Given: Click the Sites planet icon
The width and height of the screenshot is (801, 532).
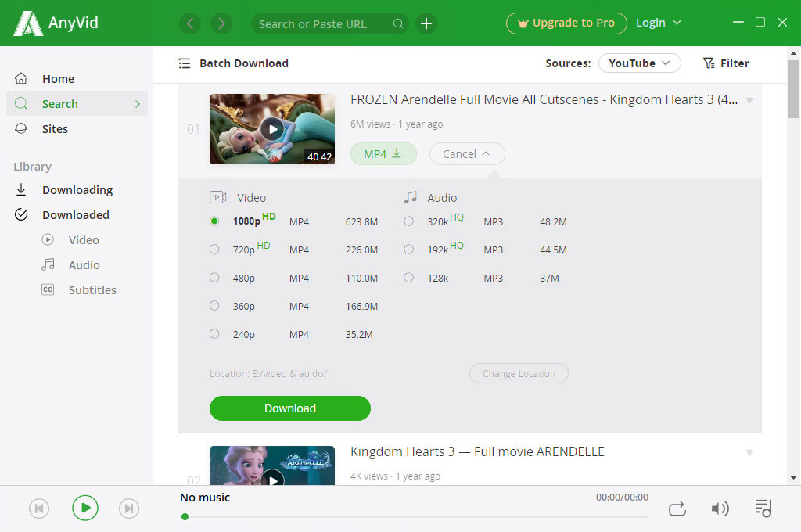Looking at the screenshot, I should [21, 129].
